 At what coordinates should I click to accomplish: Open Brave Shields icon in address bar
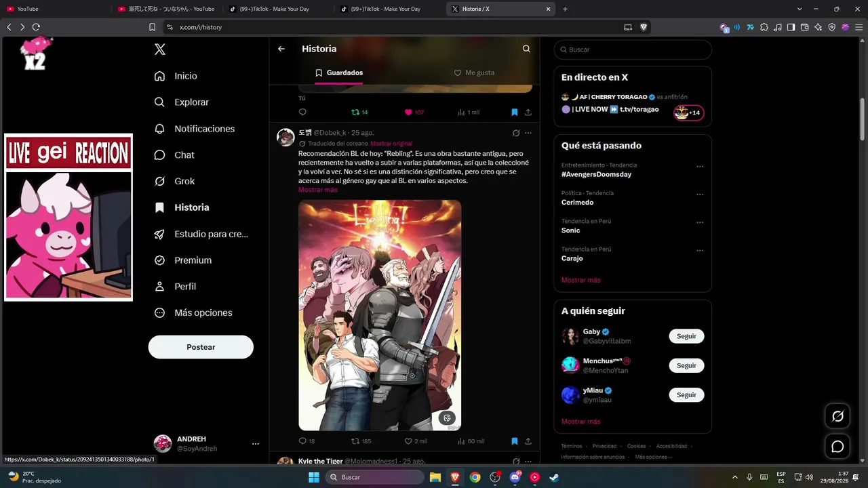coord(644,27)
